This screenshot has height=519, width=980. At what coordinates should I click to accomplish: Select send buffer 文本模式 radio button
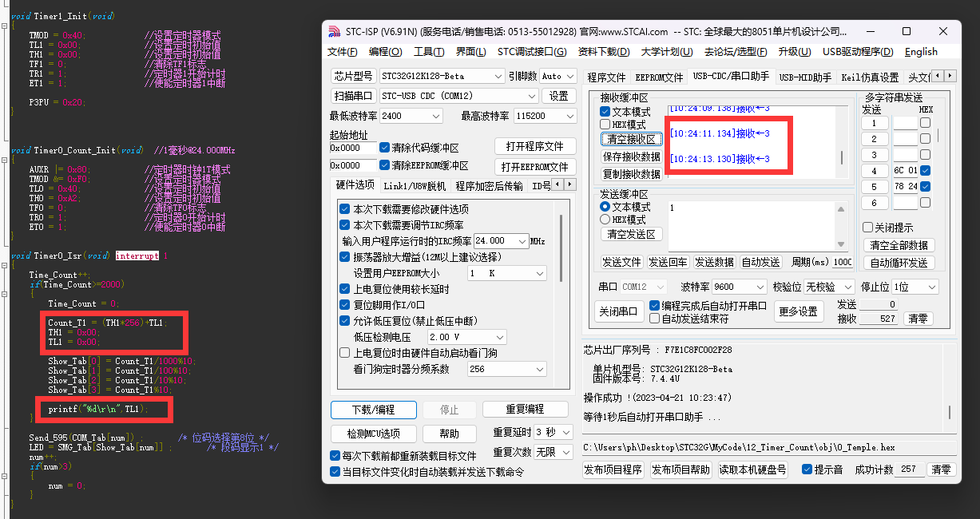(605, 207)
